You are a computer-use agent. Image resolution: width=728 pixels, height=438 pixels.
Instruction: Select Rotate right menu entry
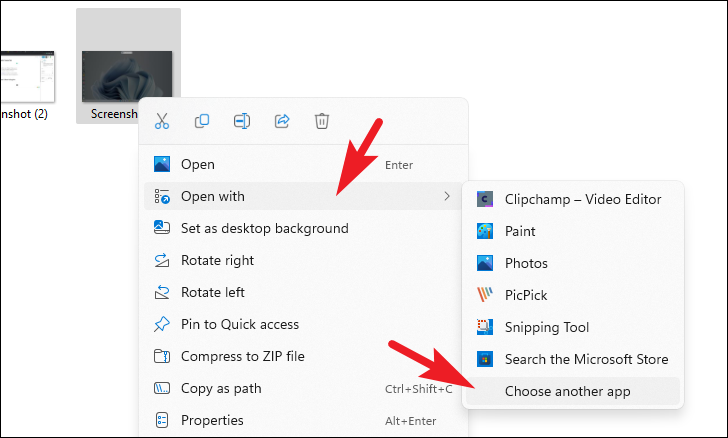[303, 260]
